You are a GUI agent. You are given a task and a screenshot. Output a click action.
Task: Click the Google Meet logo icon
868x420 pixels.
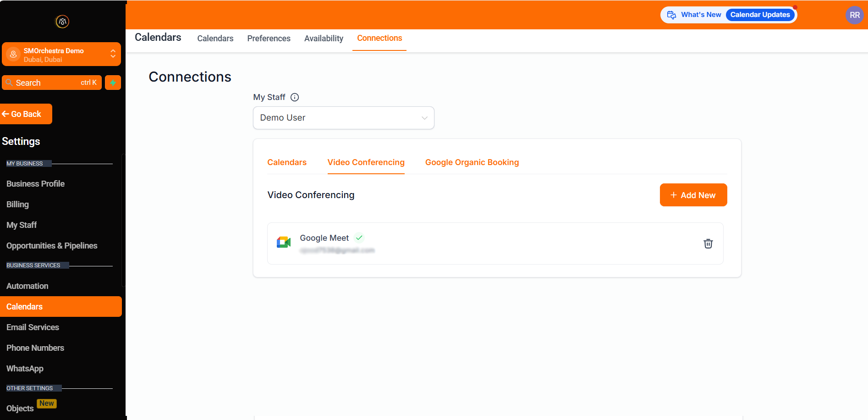[284, 243]
